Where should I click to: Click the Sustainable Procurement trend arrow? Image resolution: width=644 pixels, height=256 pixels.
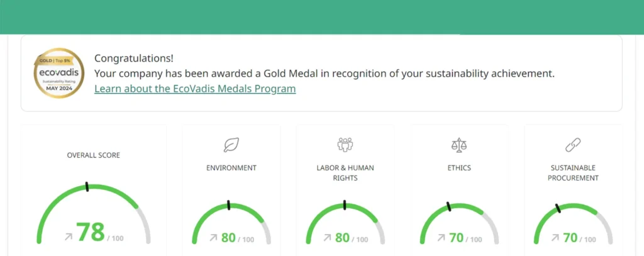(x=555, y=238)
